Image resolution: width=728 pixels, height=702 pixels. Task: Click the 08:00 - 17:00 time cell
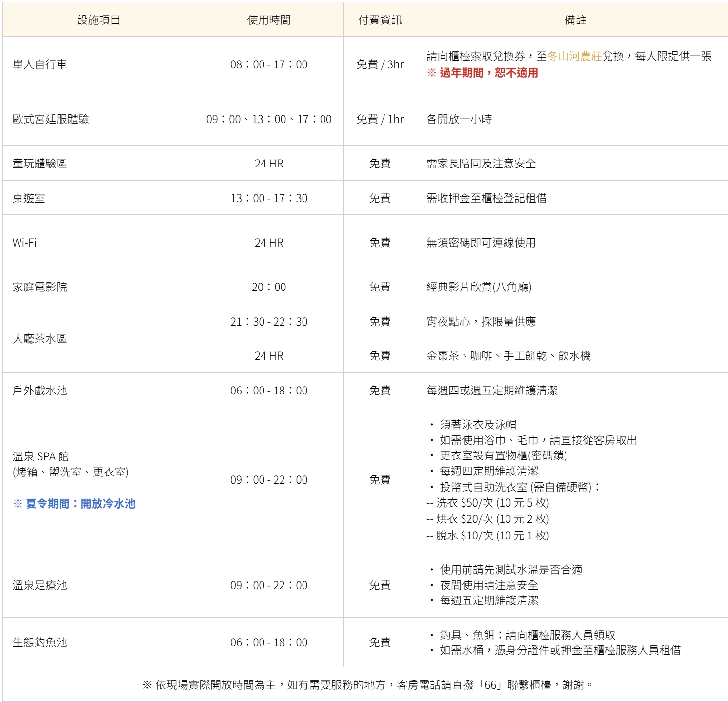point(269,64)
